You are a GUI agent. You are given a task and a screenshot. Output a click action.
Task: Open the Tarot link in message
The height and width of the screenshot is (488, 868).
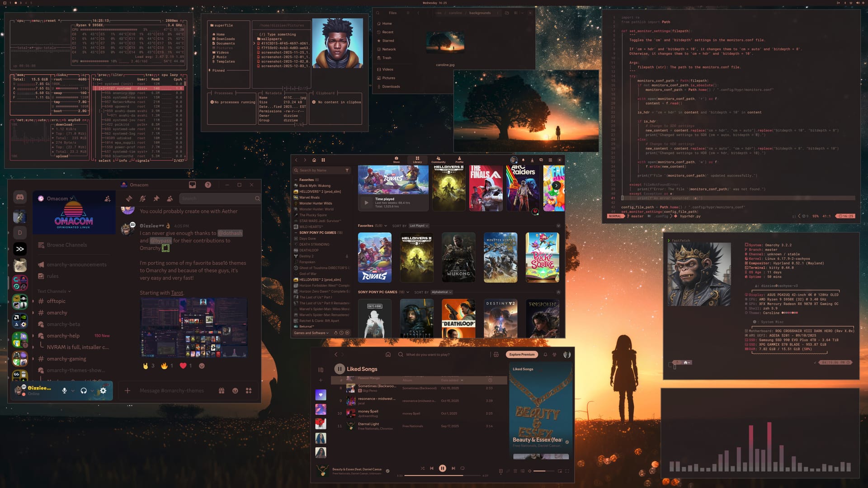177,293
